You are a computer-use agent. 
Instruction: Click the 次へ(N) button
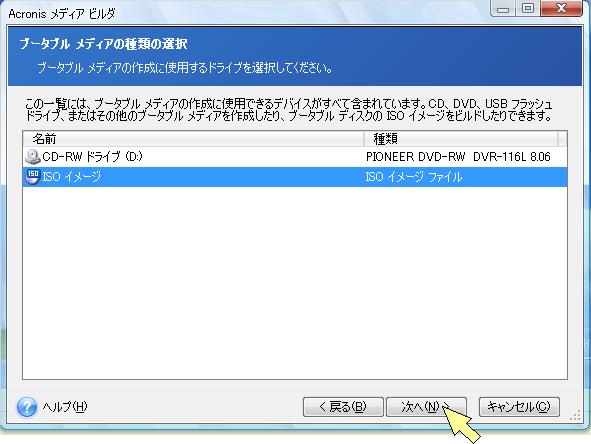coord(427,407)
